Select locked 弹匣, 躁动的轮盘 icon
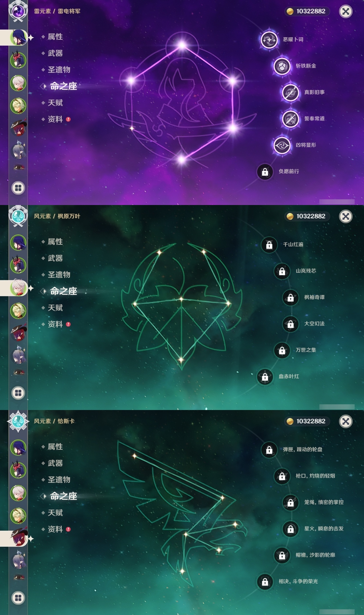 coord(269,450)
